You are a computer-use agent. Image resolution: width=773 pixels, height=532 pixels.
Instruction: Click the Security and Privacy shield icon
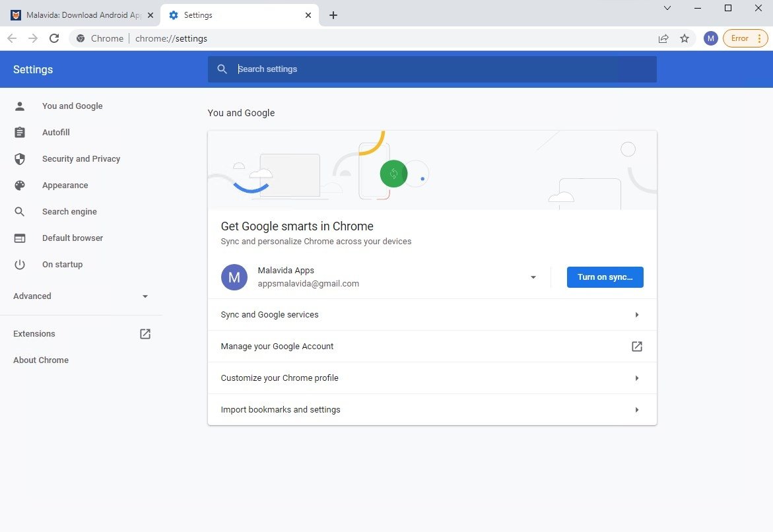pyautogui.click(x=20, y=159)
